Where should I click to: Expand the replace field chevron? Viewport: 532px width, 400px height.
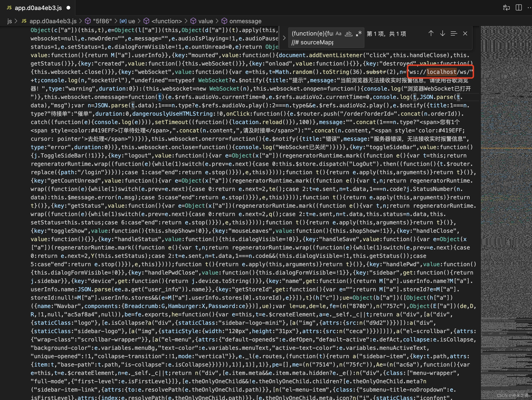tap(284, 38)
